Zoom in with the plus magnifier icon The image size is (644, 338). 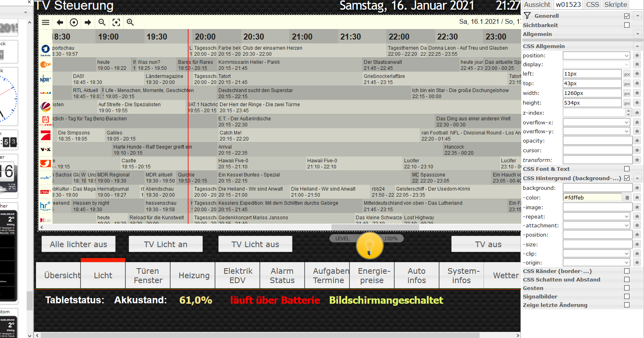point(130,23)
